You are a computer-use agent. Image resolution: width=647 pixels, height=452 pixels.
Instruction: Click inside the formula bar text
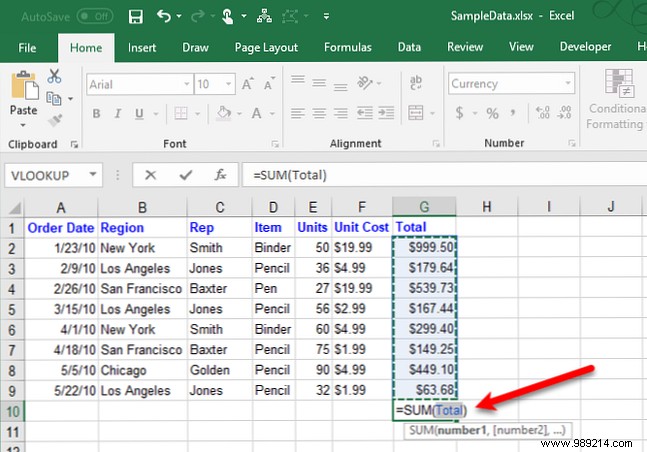click(290, 175)
